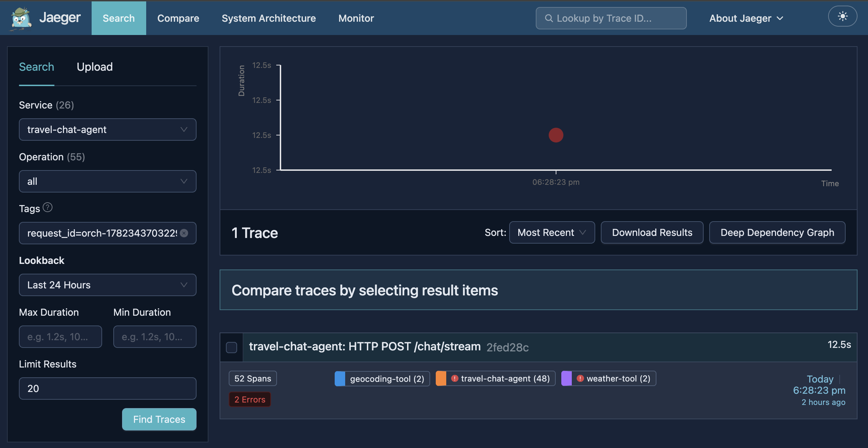Click the geocoding-tool (2) service tag
Image resolution: width=868 pixels, height=448 pixels.
(382, 378)
